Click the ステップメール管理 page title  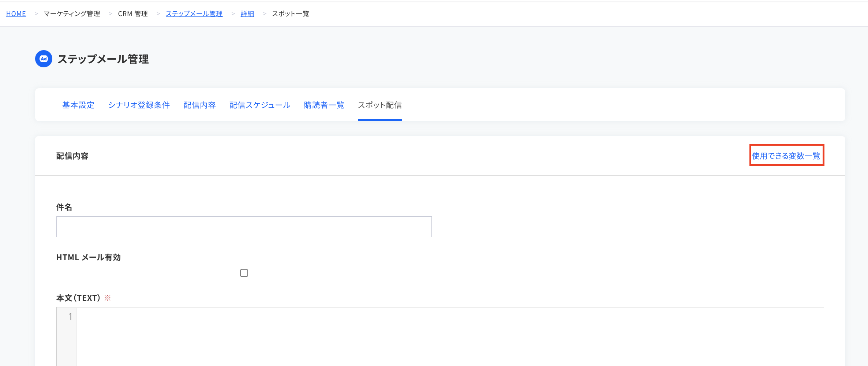pyautogui.click(x=103, y=59)
